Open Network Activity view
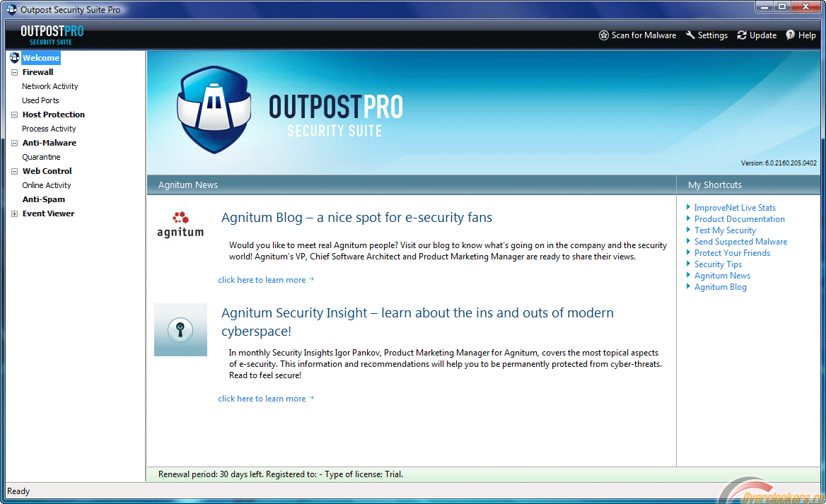 point(50,86)
